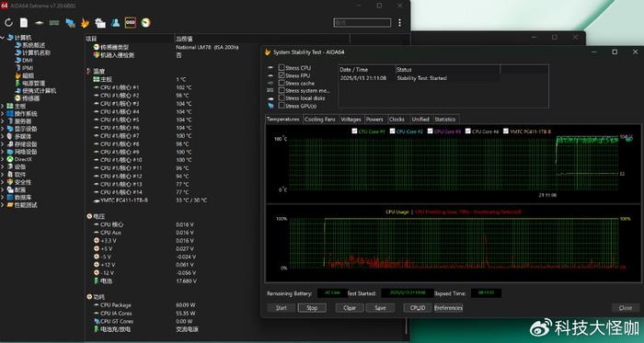
Task: Expand the 多媒体 tree node
Action: [x=3, y=136]
